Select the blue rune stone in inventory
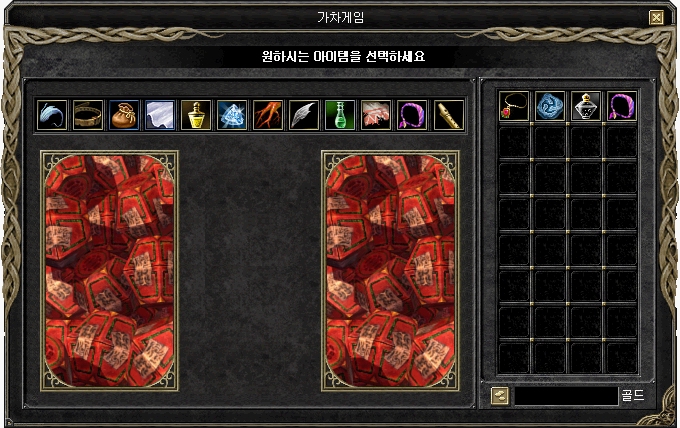 550,106
